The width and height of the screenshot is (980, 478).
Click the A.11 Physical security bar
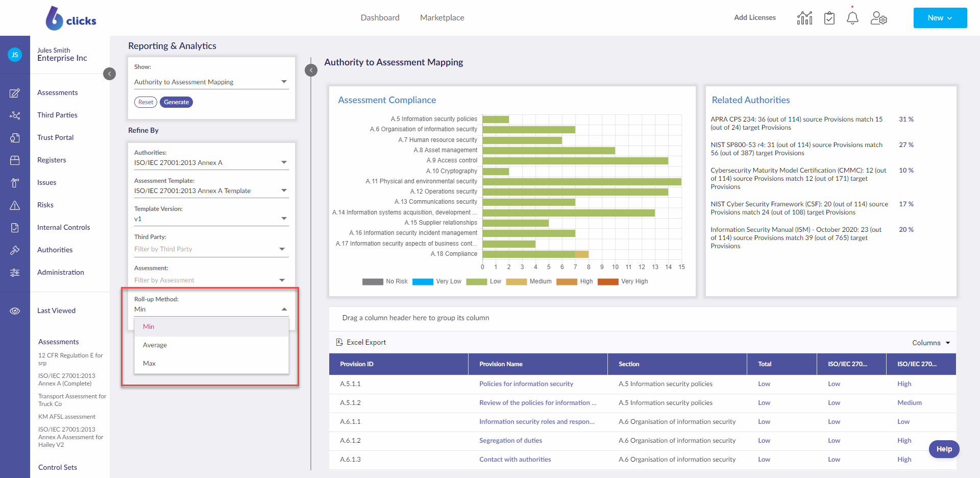coord(582,182)
